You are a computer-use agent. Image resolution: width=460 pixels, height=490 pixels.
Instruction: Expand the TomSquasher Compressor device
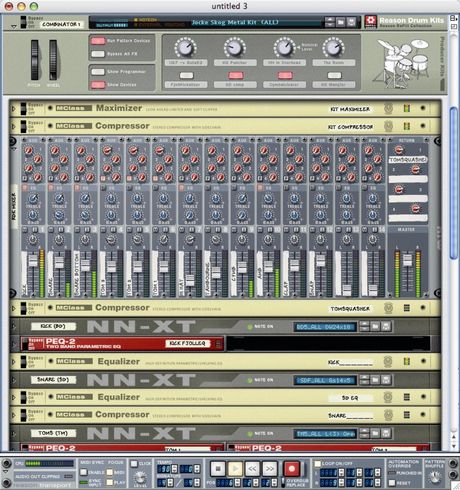[x=13, y=308]
